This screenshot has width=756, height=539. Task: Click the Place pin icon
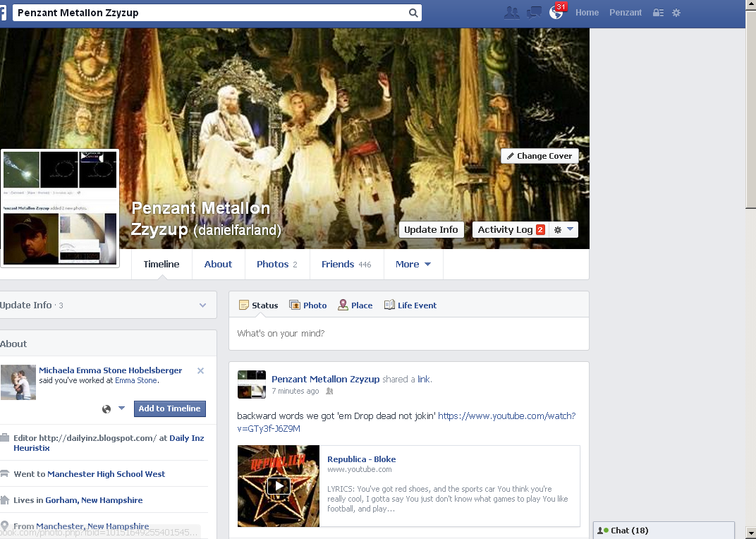tap(343, 305)
